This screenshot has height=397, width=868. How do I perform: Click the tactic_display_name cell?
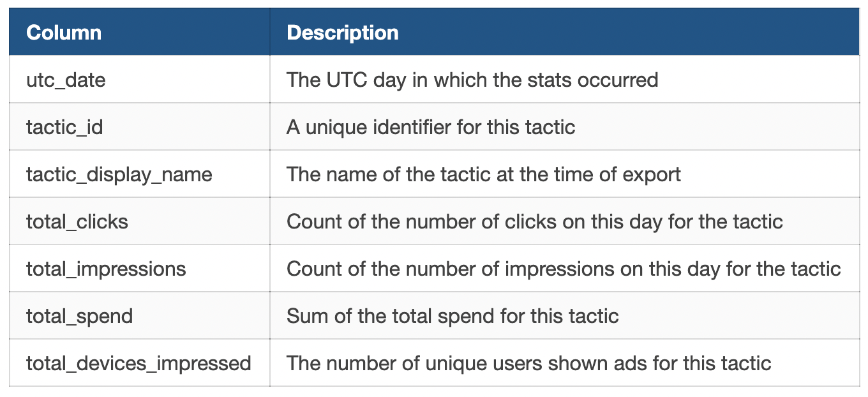pyautogui.click(x=139, y=174)
